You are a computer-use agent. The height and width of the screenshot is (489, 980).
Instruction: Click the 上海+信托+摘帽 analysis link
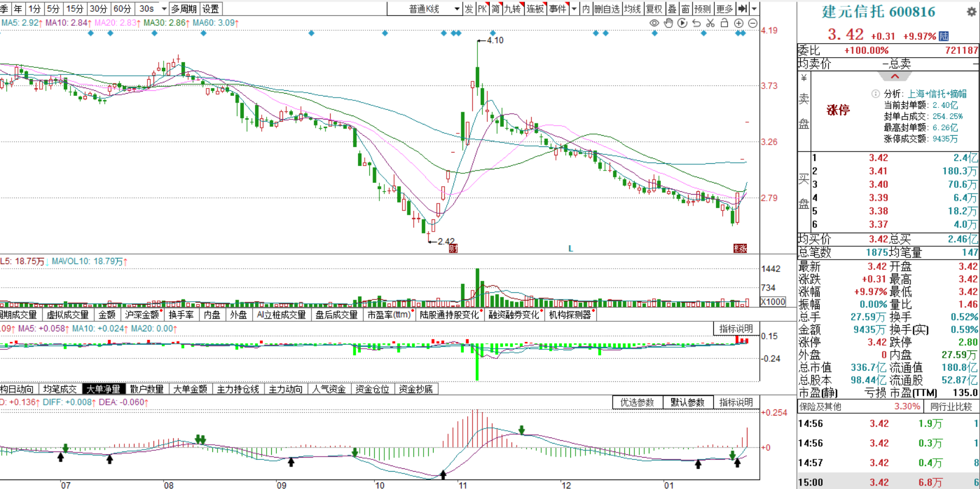(937, 94)
